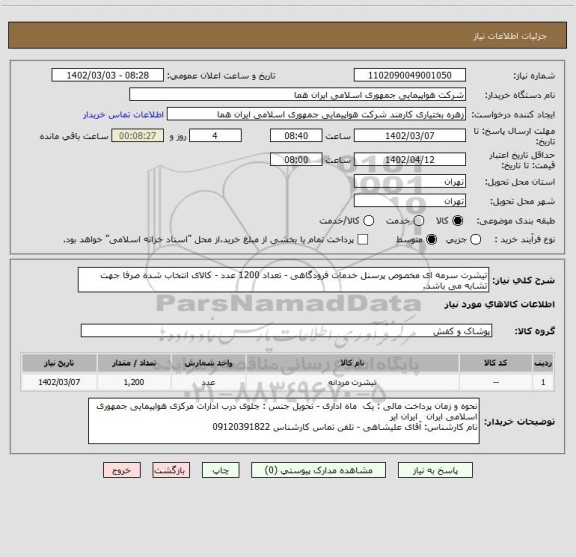
Task: Select the کالا radio button
Action: coord(458,220)
